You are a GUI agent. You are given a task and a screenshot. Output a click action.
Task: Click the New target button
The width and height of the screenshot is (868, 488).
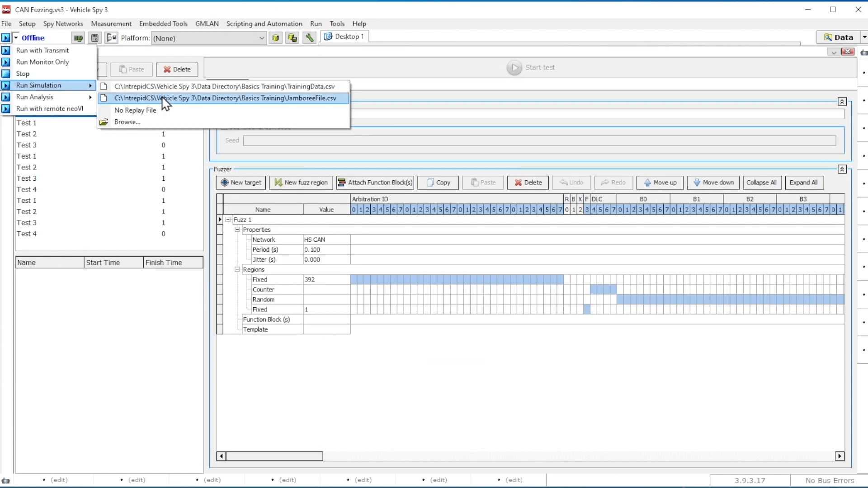(x=241, y=183)
